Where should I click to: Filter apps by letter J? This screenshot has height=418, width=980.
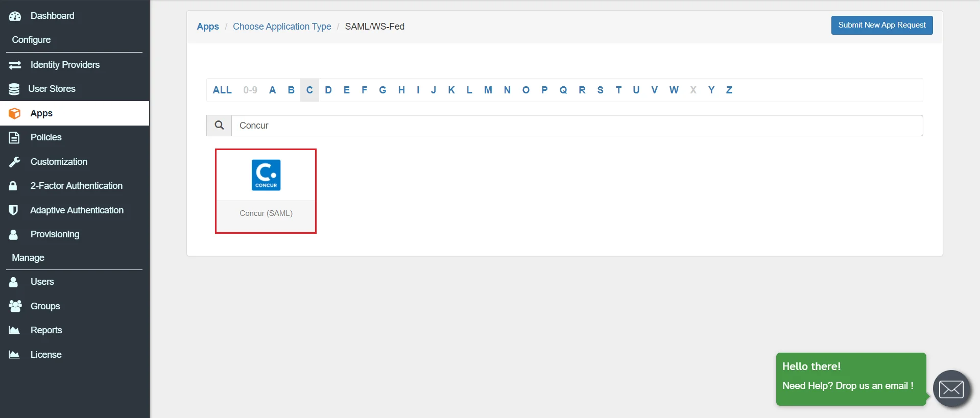434,90
